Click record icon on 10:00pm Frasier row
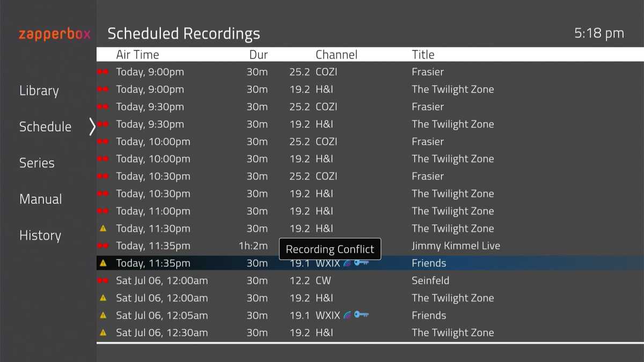This screenshot has width=644, height=362. tap(103, 142)
